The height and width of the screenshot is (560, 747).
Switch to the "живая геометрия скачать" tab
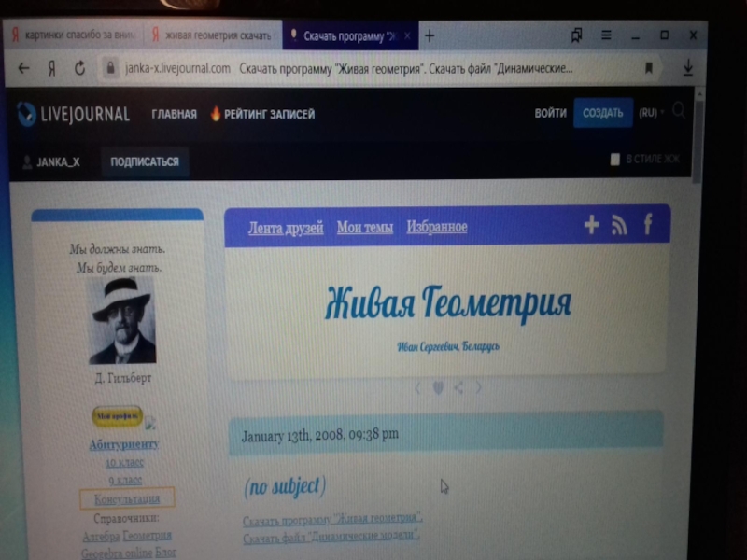(212, 35)
